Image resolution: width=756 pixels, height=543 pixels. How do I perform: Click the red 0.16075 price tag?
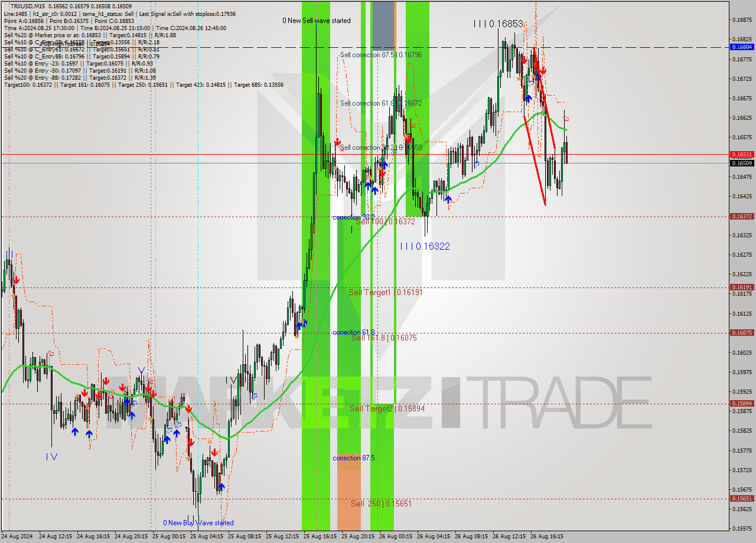(x=742, y=333)
